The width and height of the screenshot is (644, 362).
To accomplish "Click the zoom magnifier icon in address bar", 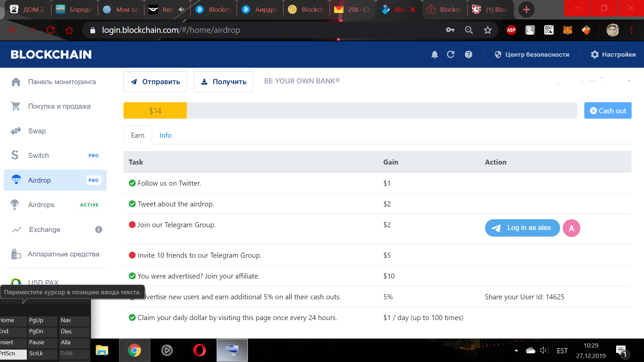I will 469,30.
